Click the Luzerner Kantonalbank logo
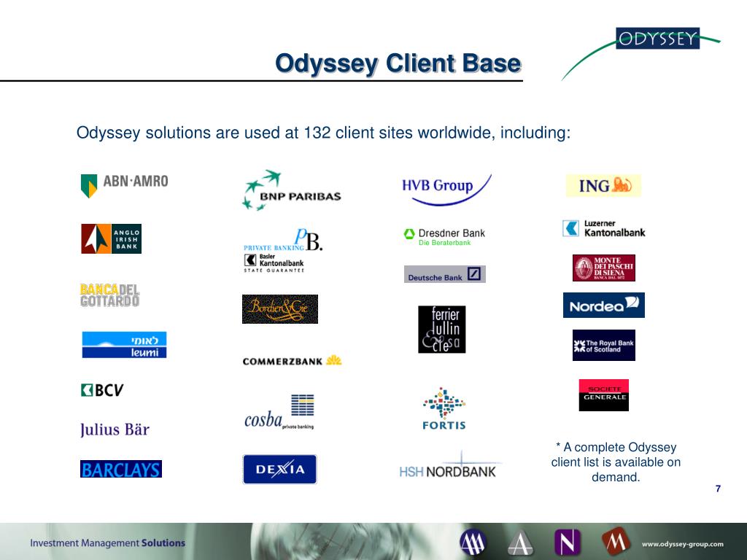 pyautogui.click(x=603, y=228)
